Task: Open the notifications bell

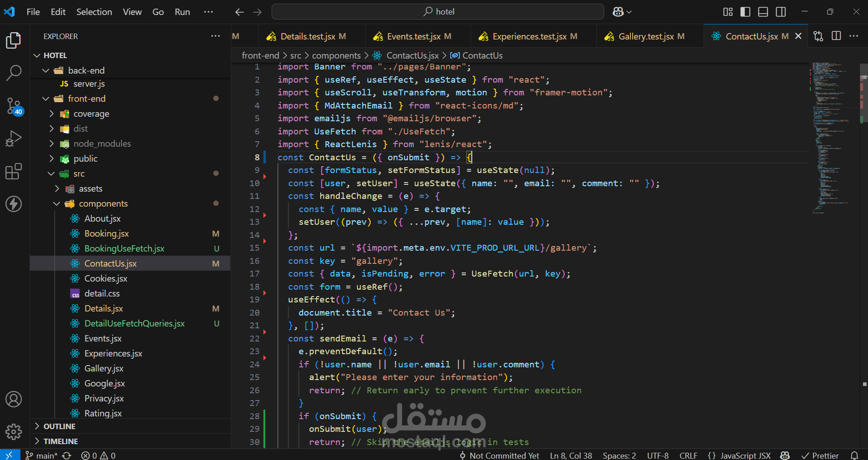Action: [x=854, y=455]
